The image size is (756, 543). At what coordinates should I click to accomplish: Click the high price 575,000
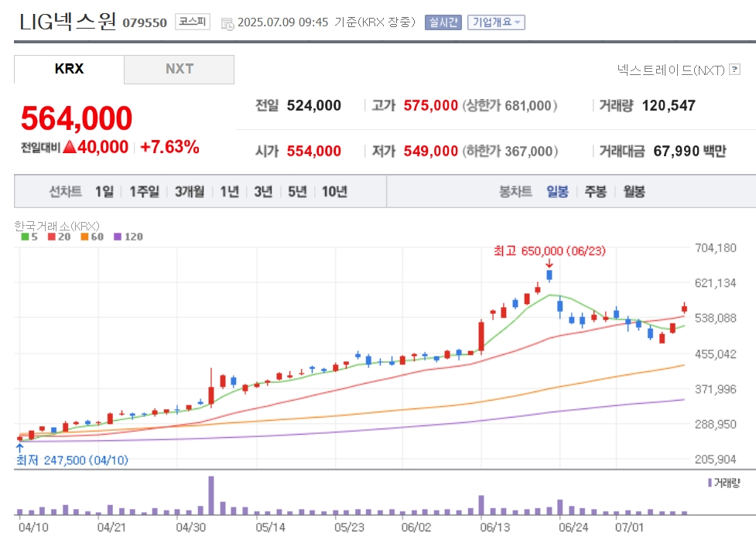pos(430,105)
